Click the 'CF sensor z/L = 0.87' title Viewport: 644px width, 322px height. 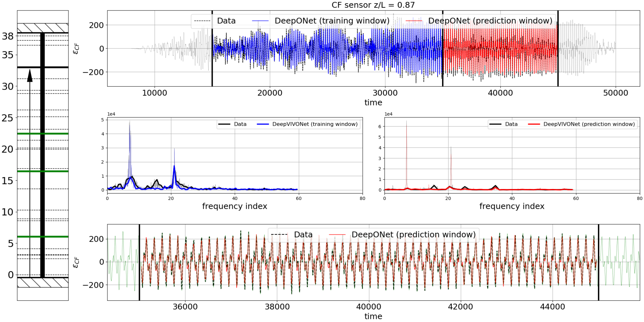[373, 5]
